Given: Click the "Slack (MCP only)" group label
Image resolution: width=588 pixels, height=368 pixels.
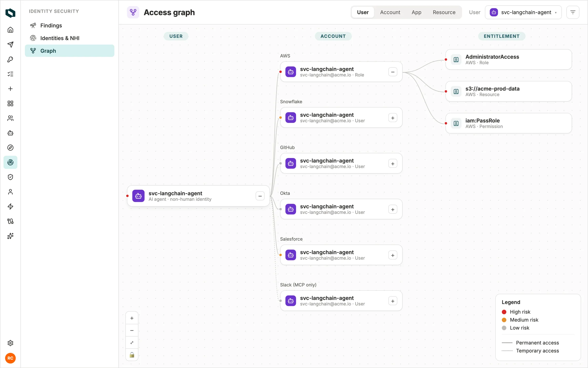Looking at the screenshot, I should click(298, 285).
